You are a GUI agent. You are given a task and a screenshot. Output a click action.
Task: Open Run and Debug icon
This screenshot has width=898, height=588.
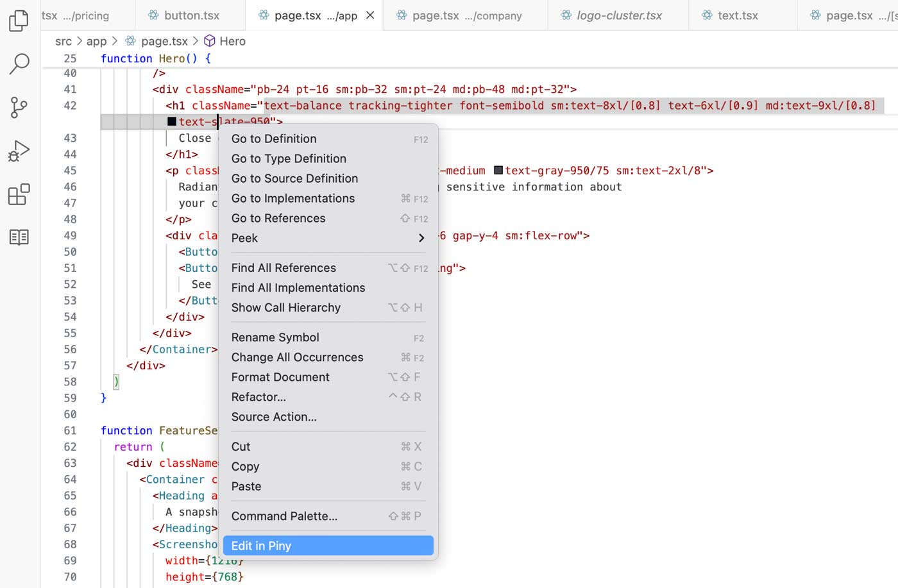click(19, 151)
